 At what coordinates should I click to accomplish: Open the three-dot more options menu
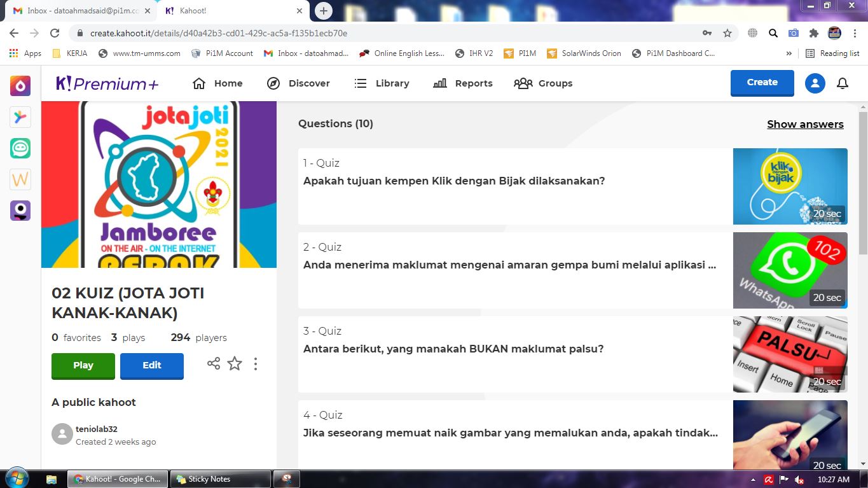coord(256,364)
